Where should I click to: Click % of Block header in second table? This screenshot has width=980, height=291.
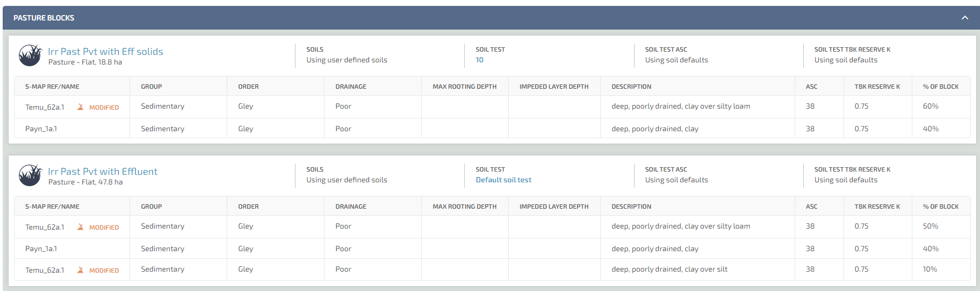click(x=941, y=207)
